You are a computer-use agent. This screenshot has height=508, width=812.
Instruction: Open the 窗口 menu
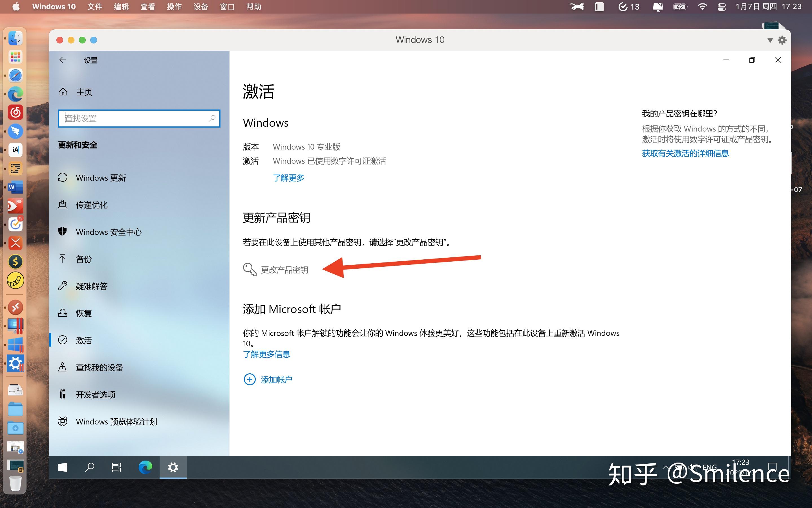click(x=227, y=7)
